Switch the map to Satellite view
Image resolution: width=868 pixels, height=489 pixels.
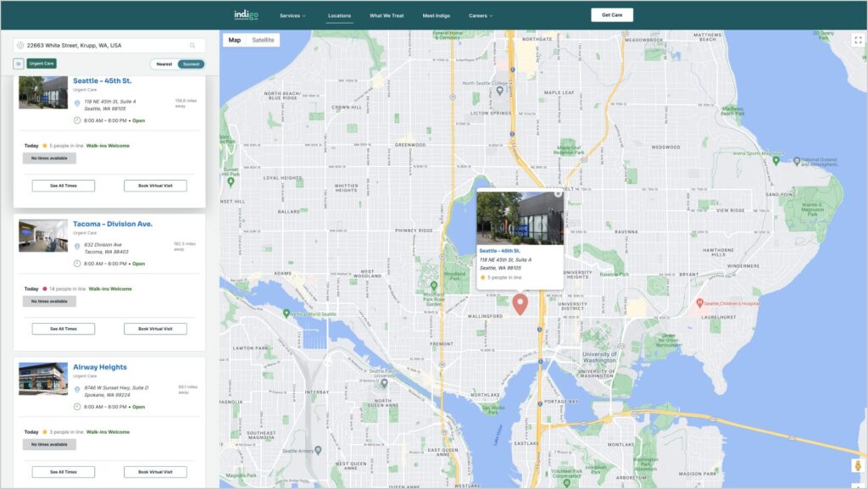(x=263, y=40)
